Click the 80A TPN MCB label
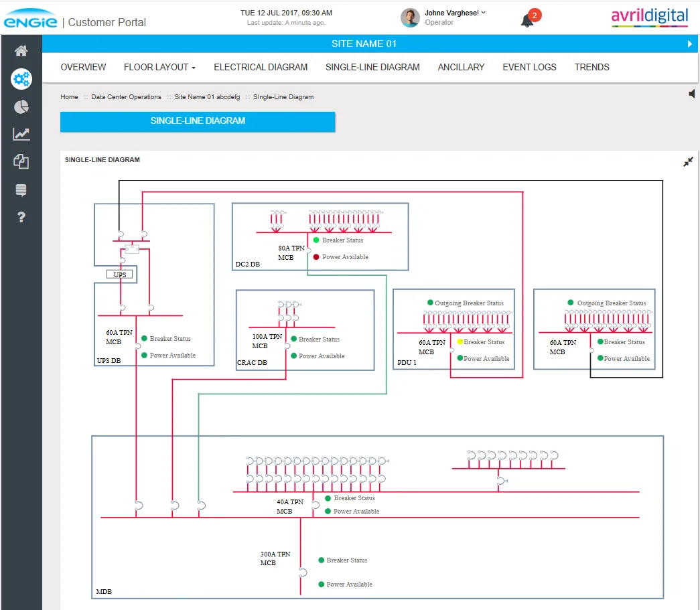 [291, 252]
